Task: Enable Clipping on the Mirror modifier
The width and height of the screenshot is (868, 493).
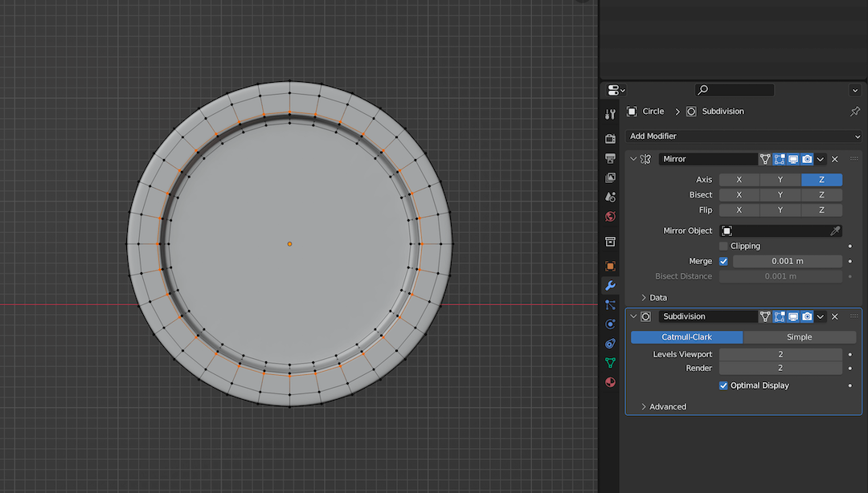Action: coord(723,246)
